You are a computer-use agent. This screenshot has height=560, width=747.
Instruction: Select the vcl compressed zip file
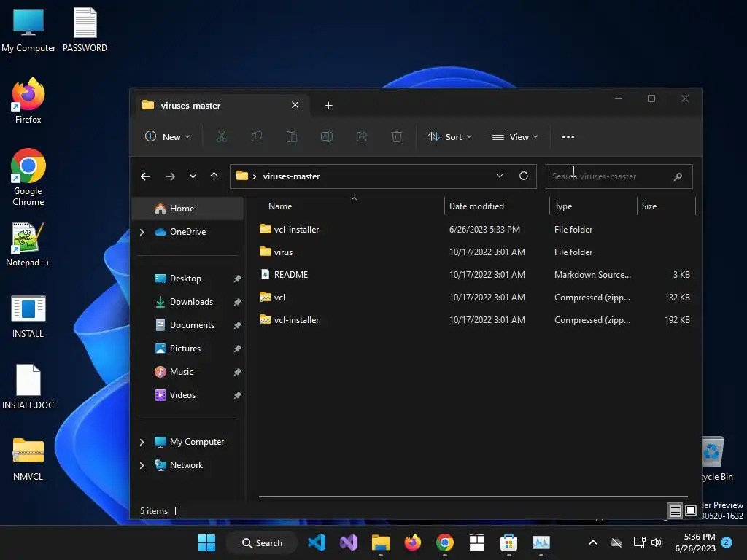click(475, 297)
